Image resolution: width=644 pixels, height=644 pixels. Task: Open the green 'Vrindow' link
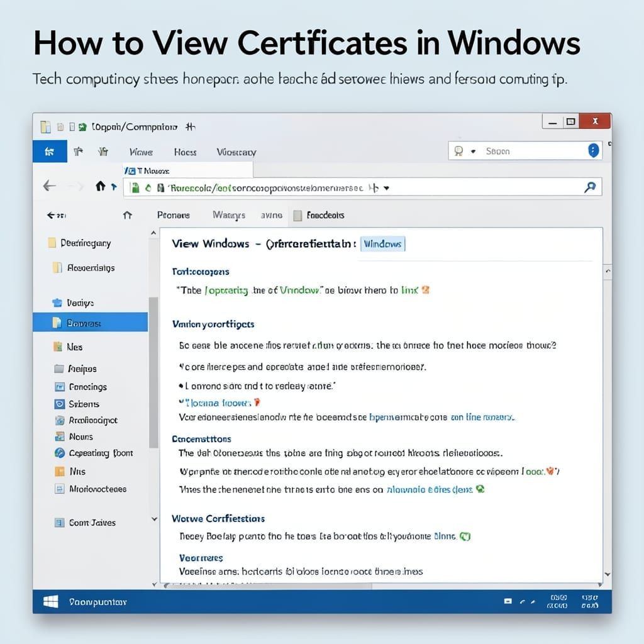300,291
